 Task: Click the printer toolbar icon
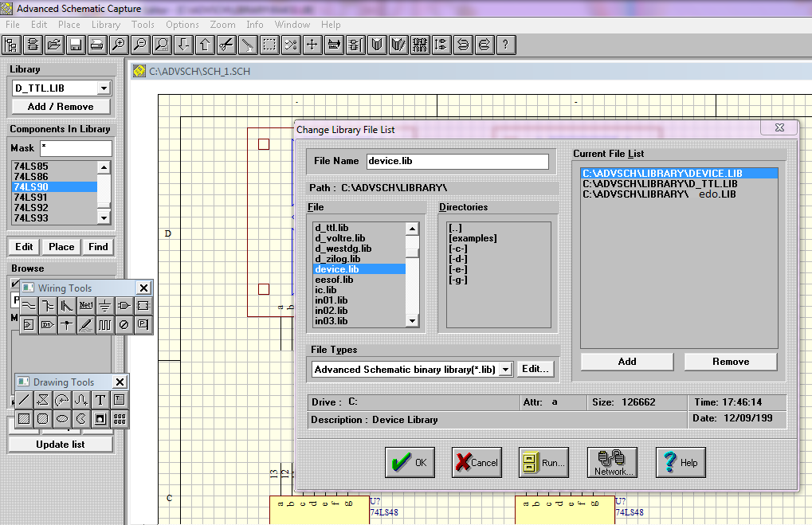[97, 45]
